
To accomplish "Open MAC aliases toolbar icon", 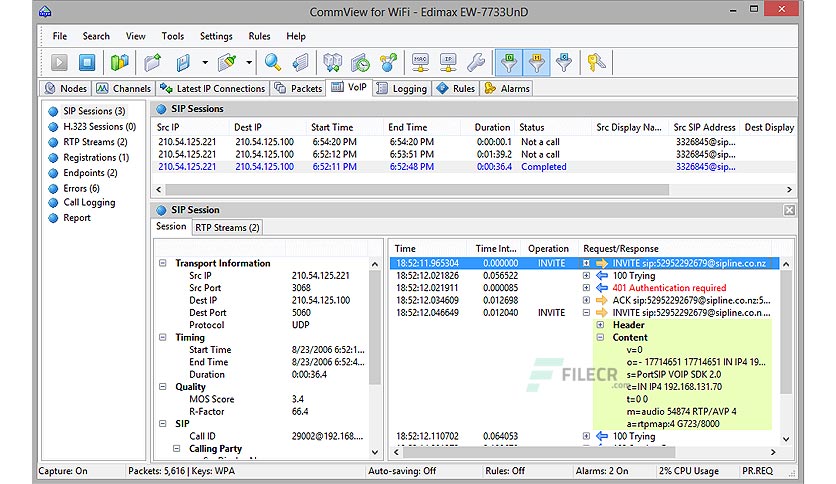I will [x=420, y=63].
